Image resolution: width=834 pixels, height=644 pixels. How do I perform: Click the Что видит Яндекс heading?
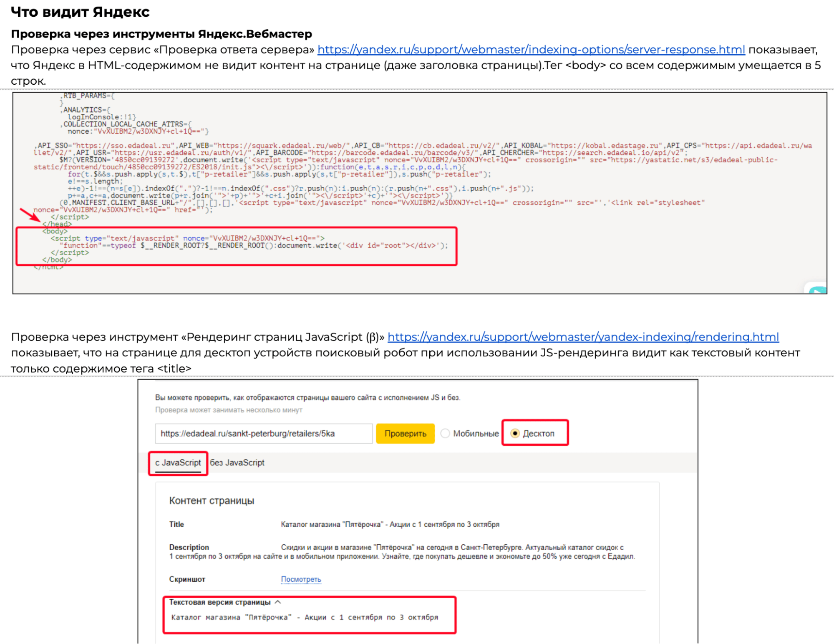point(80,12)
